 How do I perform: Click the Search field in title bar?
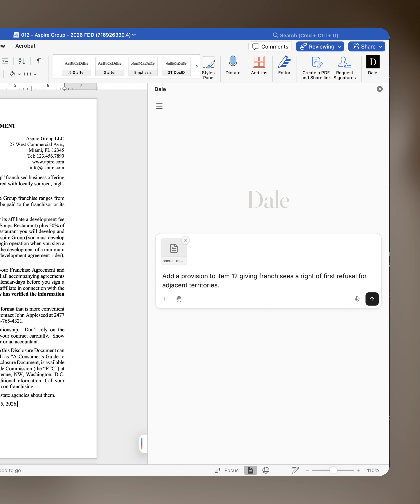click(x=305, y=35)
